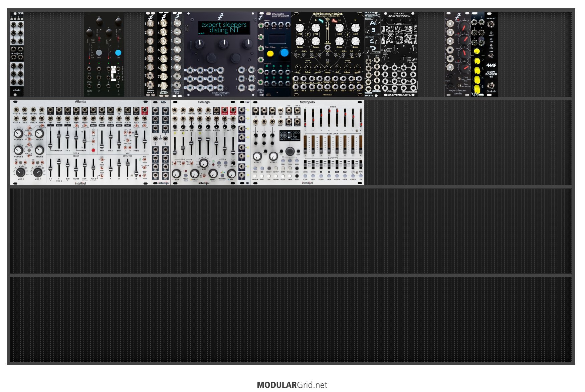Screen dimensions: 585x392
Task: Click the PROB stage button on Metropolix
Action: tap(345, 176)
